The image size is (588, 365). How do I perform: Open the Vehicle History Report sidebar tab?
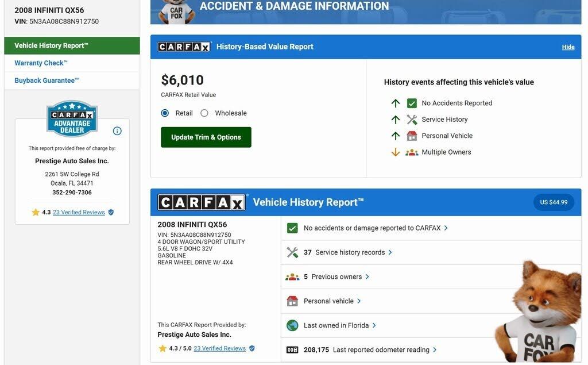pyautogui.click(x=72, y=45)
